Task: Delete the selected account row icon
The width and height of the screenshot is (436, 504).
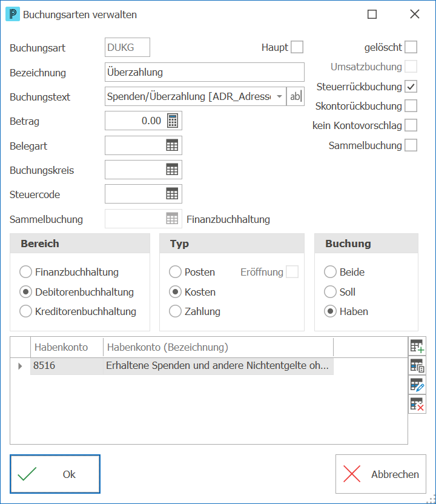Action: (x=417, y=404)
